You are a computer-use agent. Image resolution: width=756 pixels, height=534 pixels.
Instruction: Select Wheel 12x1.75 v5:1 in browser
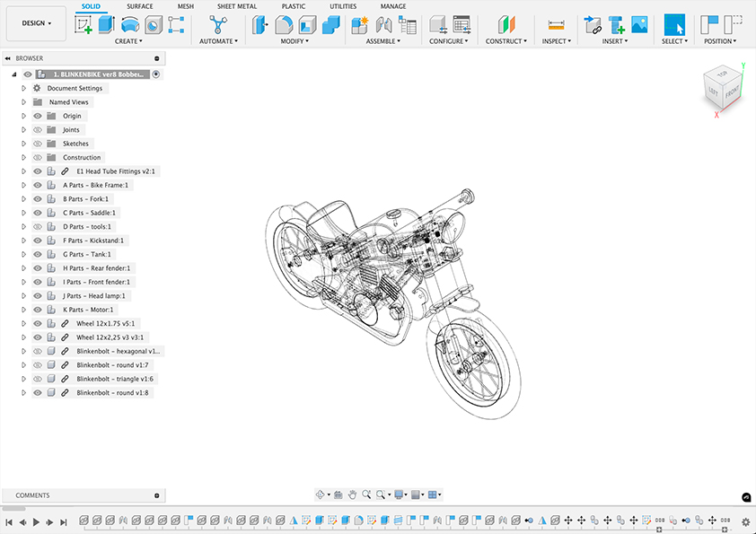click(x=106, y=323)
